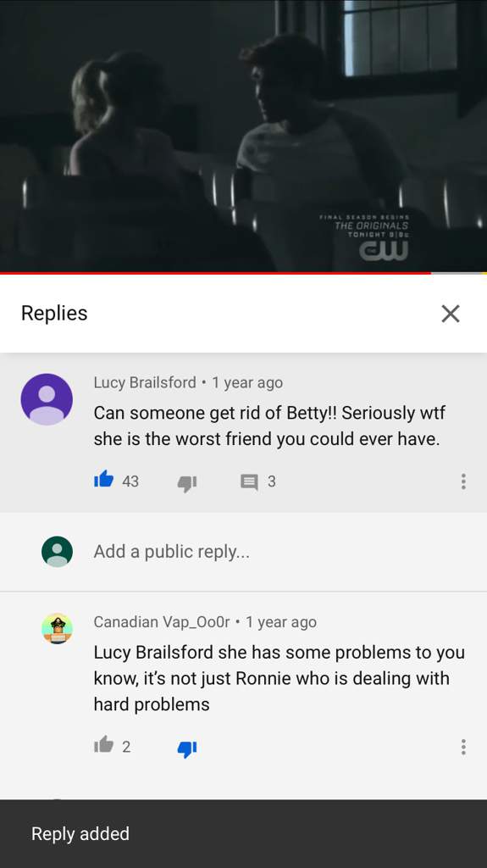
Task: Tap your green profile avatar beside reply field
Action: [x=57, y=551]
